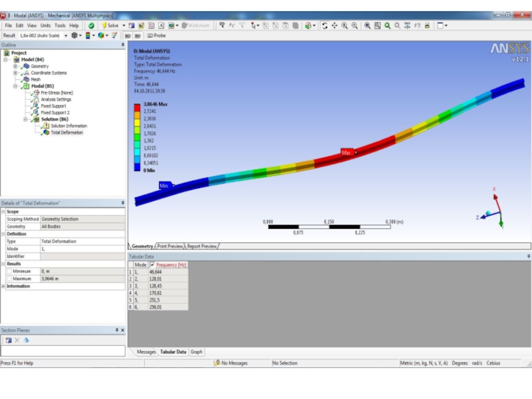The image size is (532, 399).
Task: Close the Section Planes panel
Action: [122, 330]
